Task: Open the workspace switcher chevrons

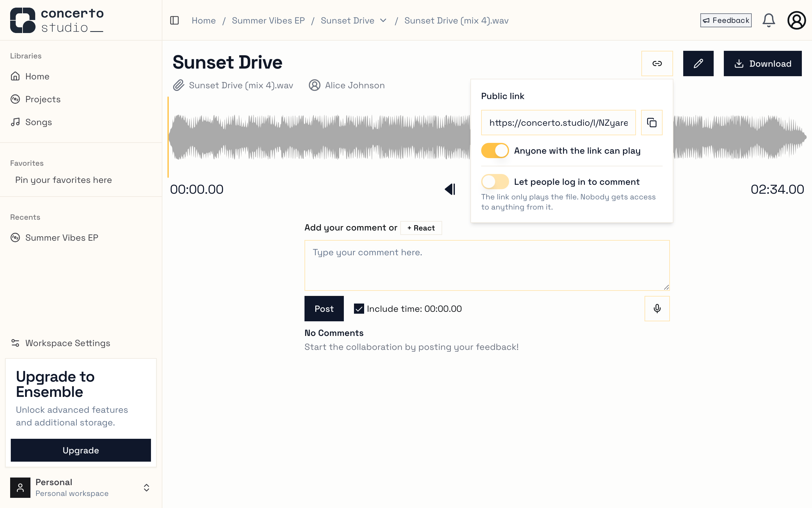Action: click(146, 487)
